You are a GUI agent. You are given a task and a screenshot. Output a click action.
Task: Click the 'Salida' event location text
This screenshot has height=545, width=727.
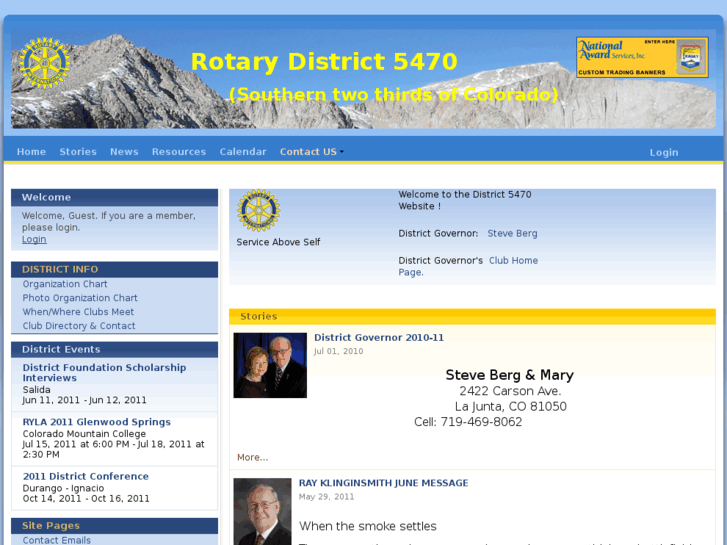click(x=37, y=390)
